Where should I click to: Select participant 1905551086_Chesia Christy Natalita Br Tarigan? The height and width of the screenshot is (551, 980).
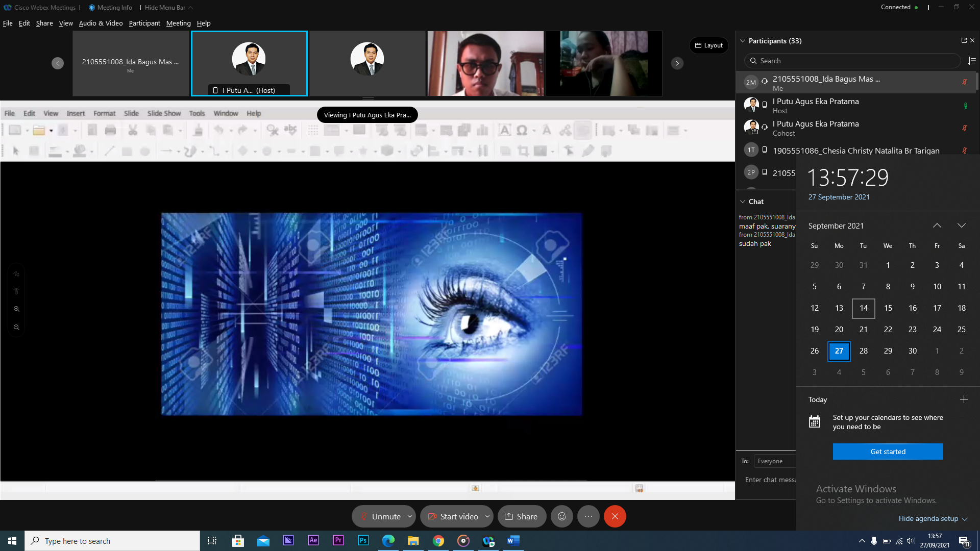point(855,151)
